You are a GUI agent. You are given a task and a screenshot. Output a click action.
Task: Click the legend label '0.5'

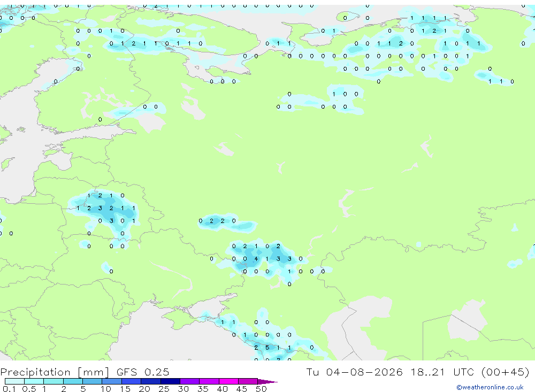coord(29,389)
